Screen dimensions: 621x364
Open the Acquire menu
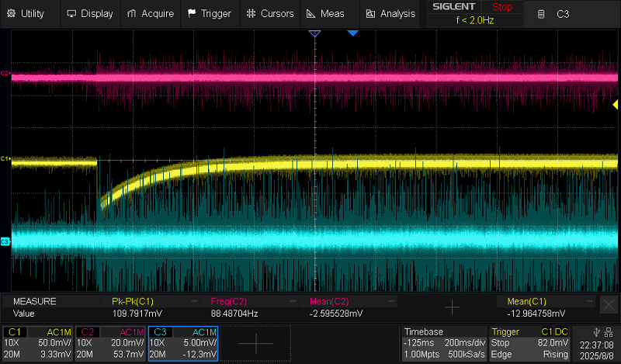151,13
